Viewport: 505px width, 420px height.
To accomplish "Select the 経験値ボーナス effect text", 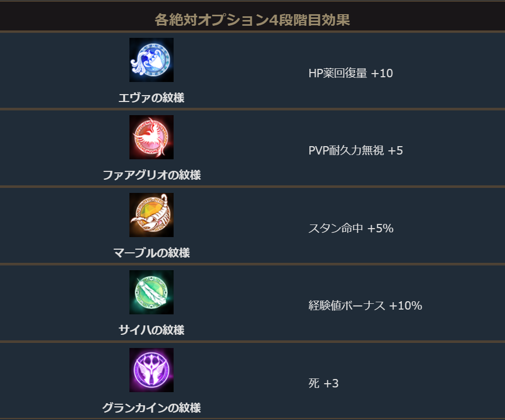I will click(347, 306).
